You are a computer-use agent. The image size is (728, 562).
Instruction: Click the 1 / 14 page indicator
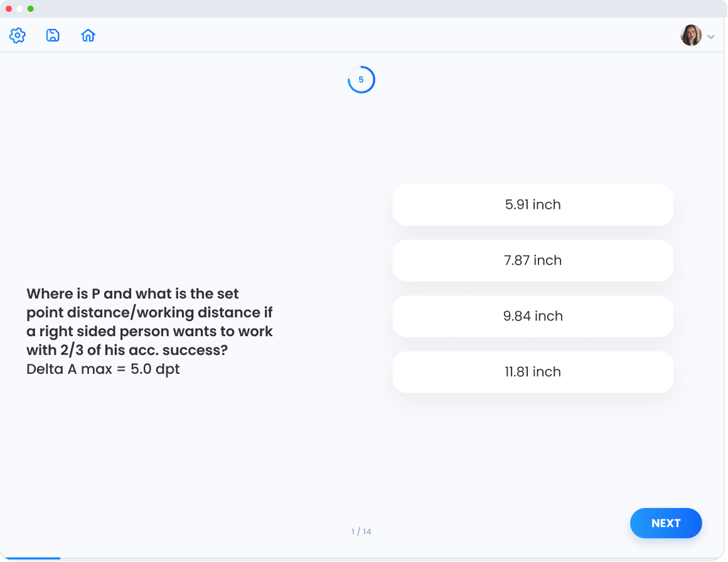pyautogui.click(x=361, y=532)
